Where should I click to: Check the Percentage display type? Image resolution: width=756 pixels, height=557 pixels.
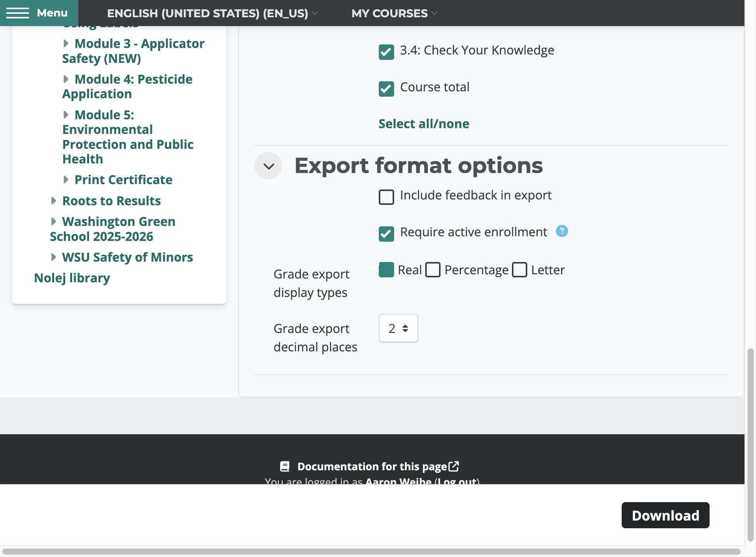click(433, 270)
